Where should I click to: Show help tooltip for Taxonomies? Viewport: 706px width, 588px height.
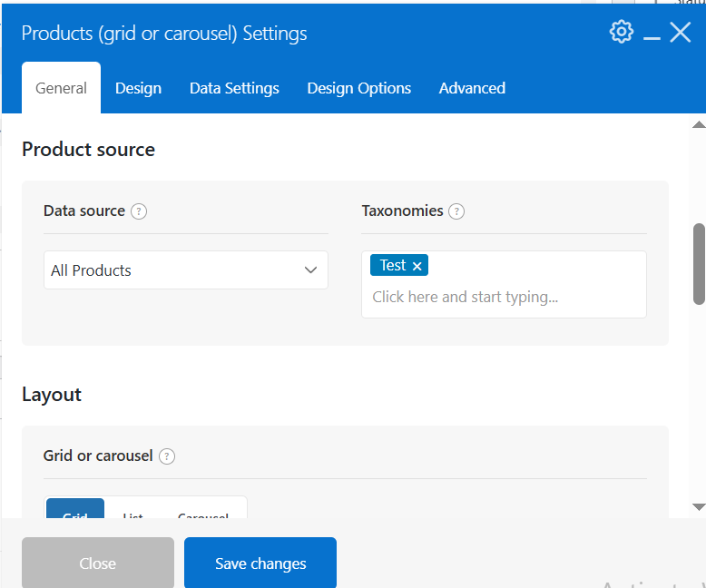[x=456, y=211]
